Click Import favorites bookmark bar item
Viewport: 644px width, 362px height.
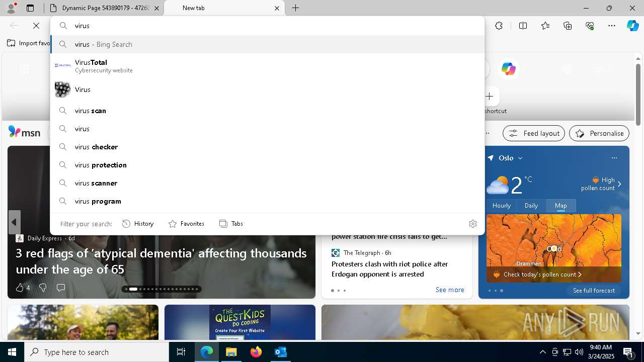[x=29, y=43]
